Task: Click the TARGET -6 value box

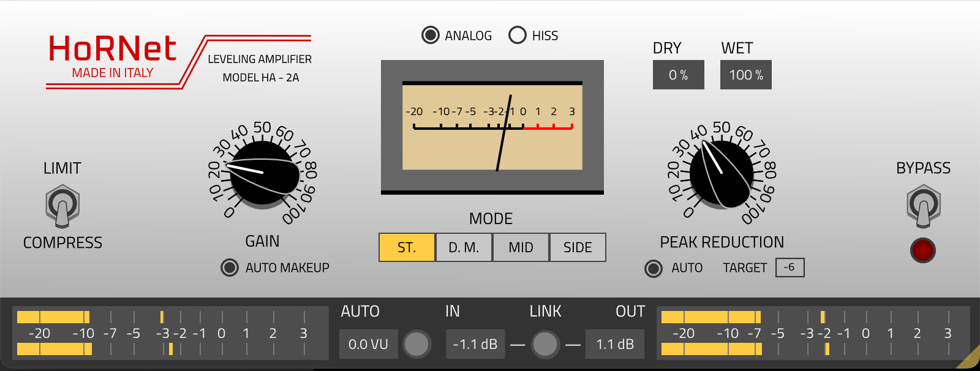Action: [x=790, y=268]
